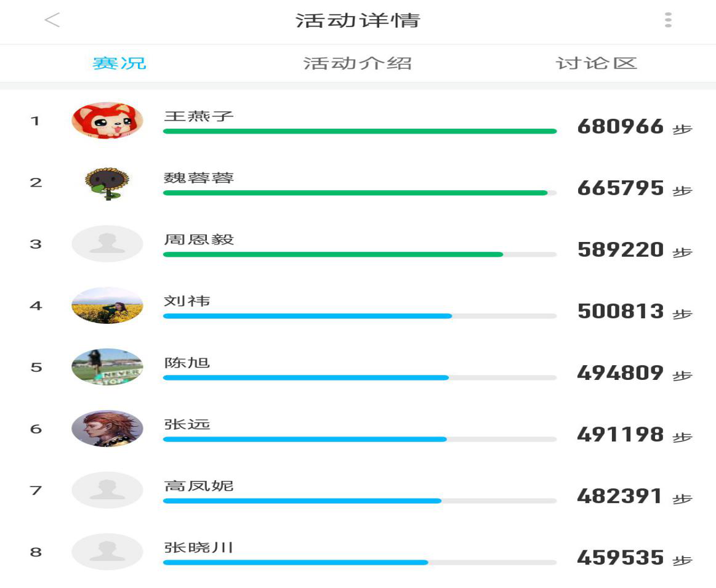Screen dimensions: 716x588
Task: Open 魏蓉蓉's name in the ranking
Action: tap(199, 177)
